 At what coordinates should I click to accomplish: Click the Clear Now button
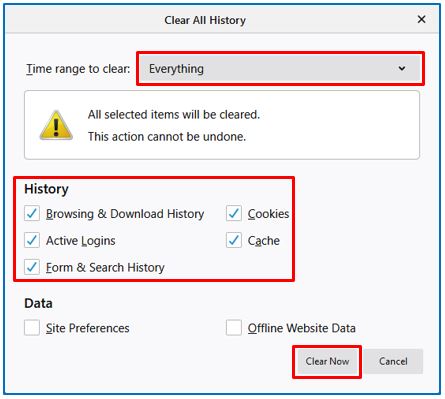327,362
